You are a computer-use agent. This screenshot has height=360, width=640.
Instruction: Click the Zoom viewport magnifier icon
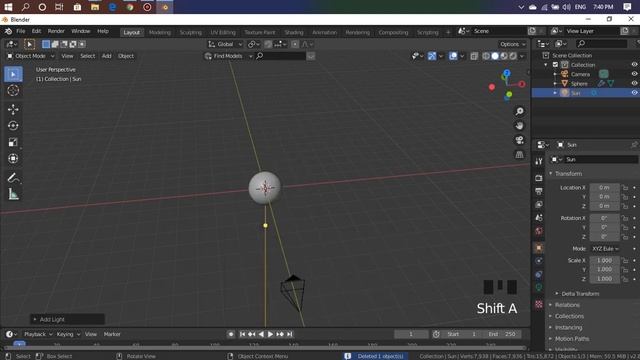pos(519,111)
